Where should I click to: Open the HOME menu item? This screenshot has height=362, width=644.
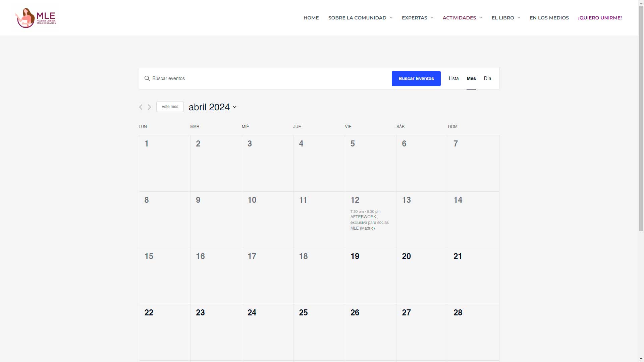coord(311,18)
